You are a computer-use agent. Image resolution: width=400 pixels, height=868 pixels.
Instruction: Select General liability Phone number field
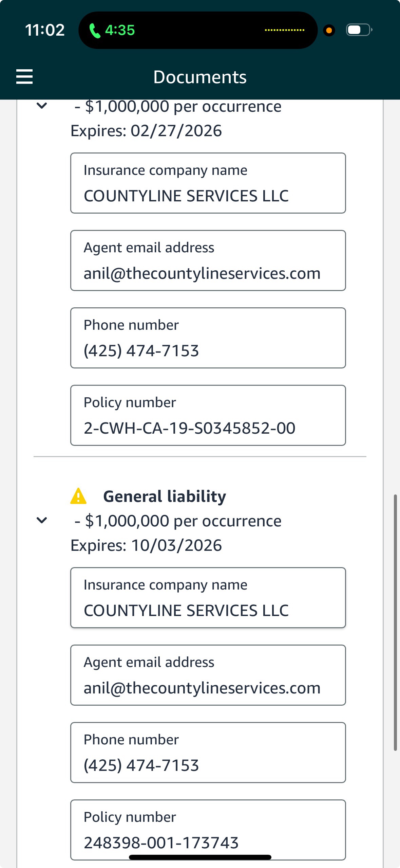208,753
